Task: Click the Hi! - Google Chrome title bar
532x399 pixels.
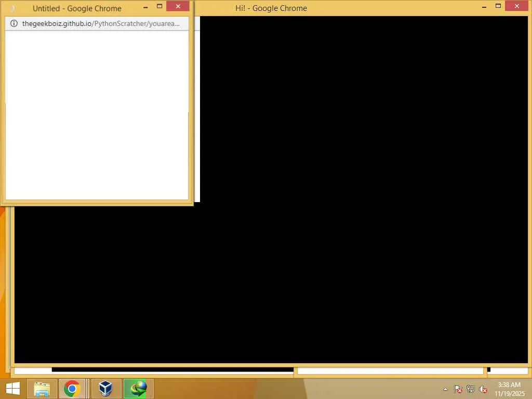Action: [271, 8]
